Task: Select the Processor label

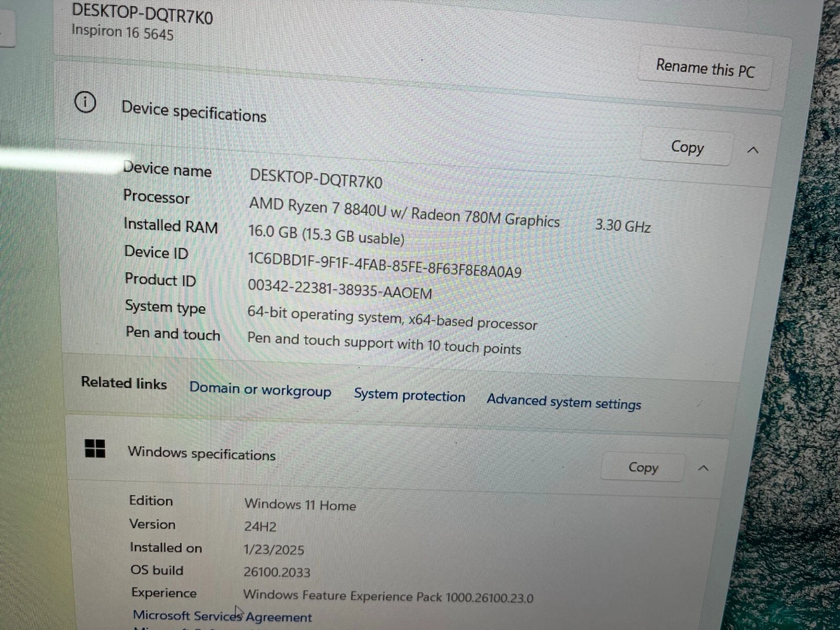Action: tap(156, 197)
